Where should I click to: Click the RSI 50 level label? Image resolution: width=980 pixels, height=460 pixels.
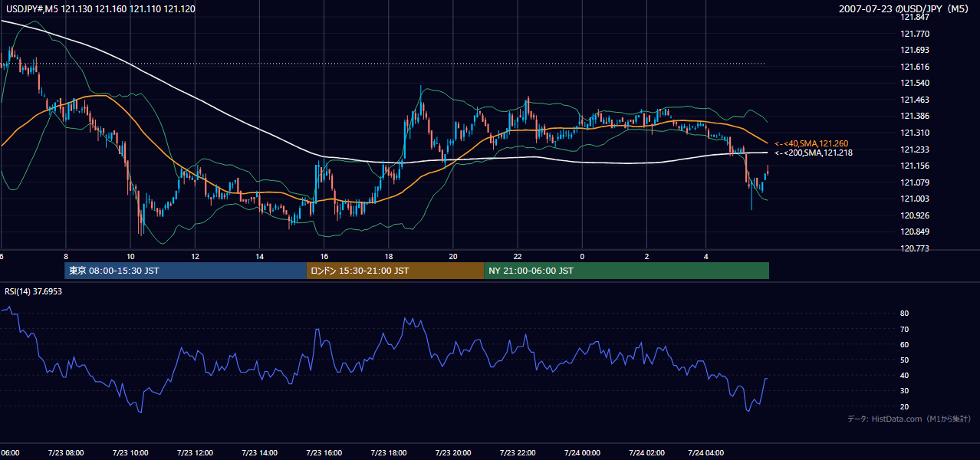click(905, 360)
